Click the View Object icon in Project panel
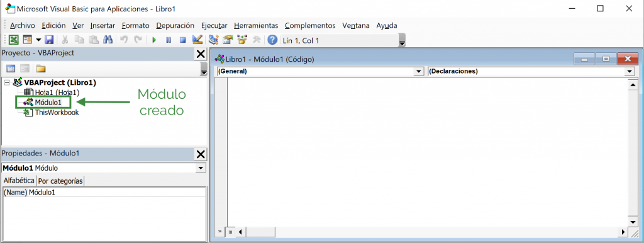Image resolution: width=644 pixels, height=243 pixels. tap(25, 69)
